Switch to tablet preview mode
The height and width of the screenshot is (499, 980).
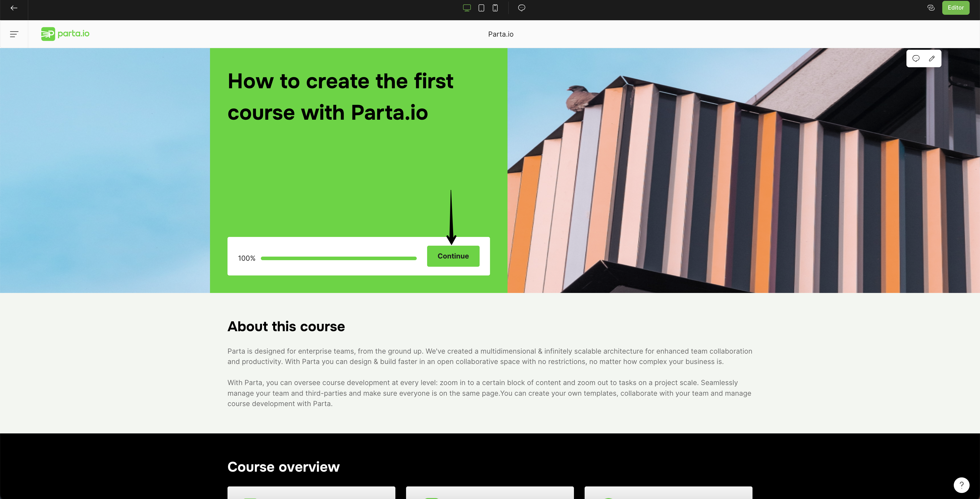click(481, 8)
